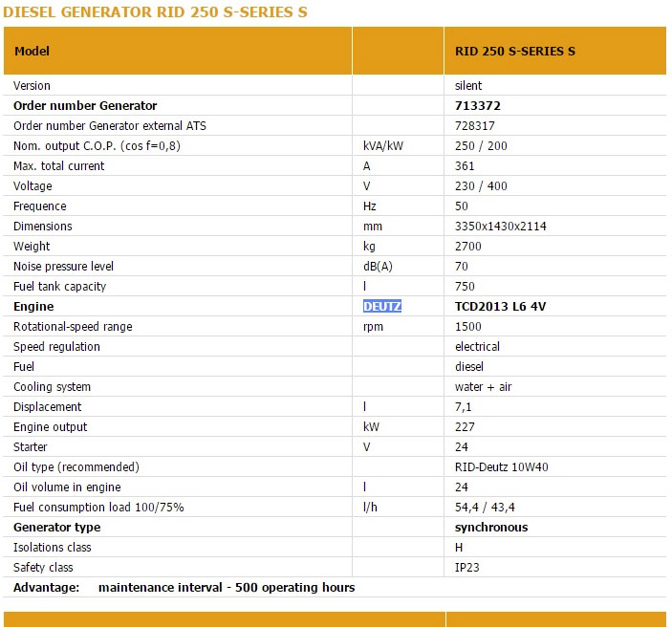Select the '250 / 200' output value
Image resolution: width=672 pixels, height=628 pixels.
pyautogui.click(x=481, y=145)
